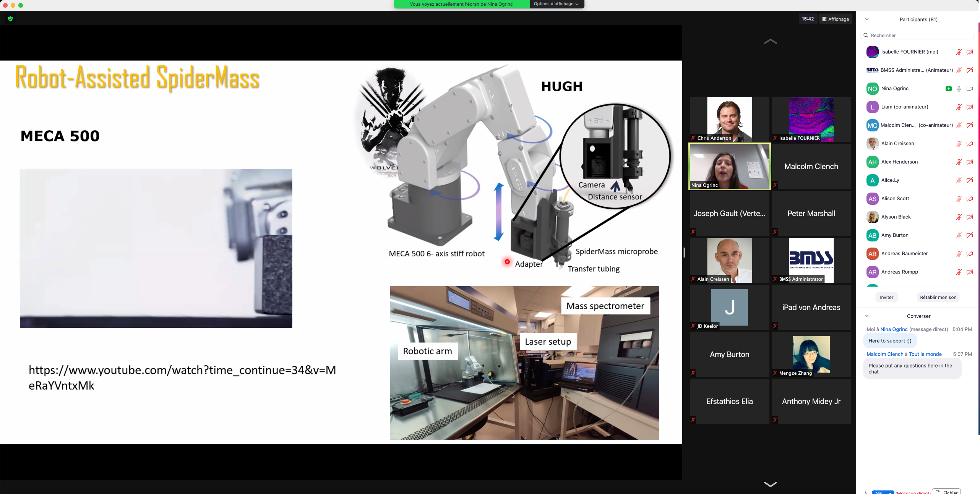Click BMSS Administrator camera off icon
The height and width of the screenshot is (494, 980).
970,70
